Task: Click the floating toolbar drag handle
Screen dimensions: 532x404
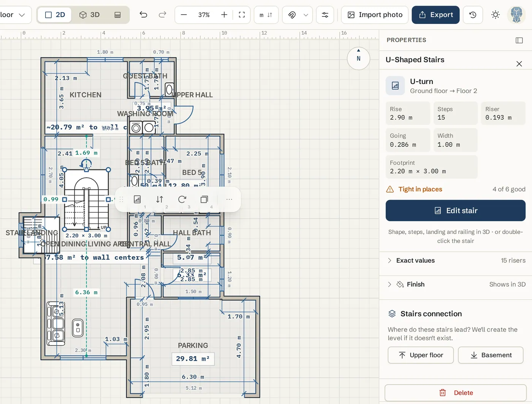Action: [x=122, y=199]
